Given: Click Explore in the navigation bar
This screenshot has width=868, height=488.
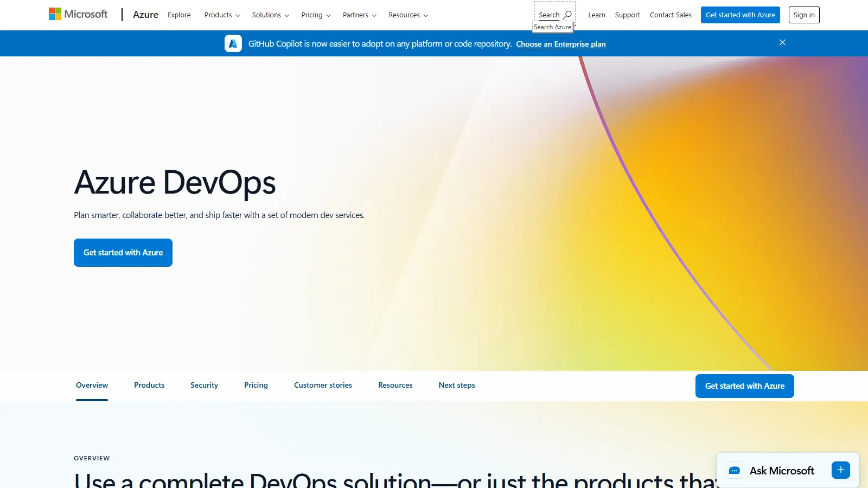Looking at the screenshot, I should click(179, 15).
